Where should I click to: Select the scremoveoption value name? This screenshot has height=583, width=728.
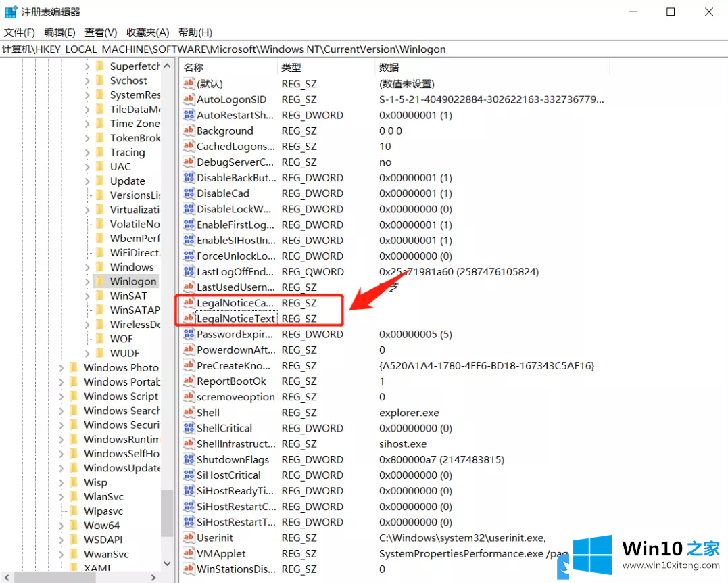coord(236,397)
